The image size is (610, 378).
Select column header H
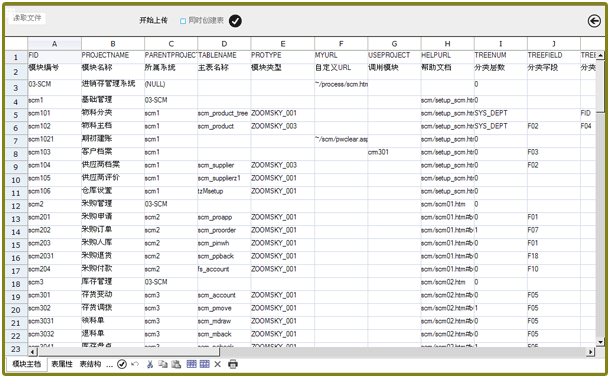point(447,44)
